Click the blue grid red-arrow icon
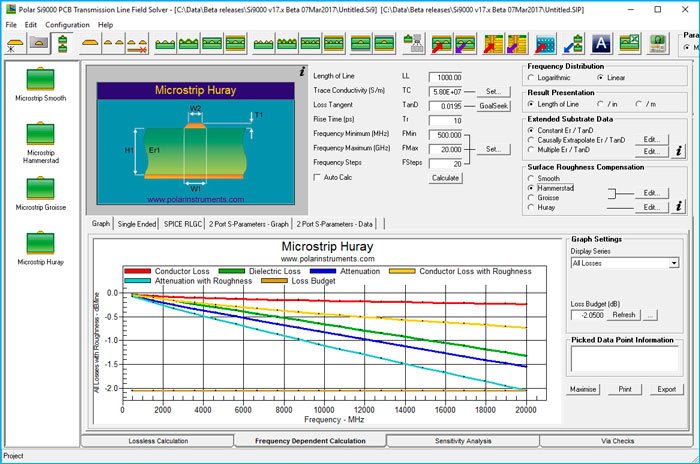 point(545,44)
